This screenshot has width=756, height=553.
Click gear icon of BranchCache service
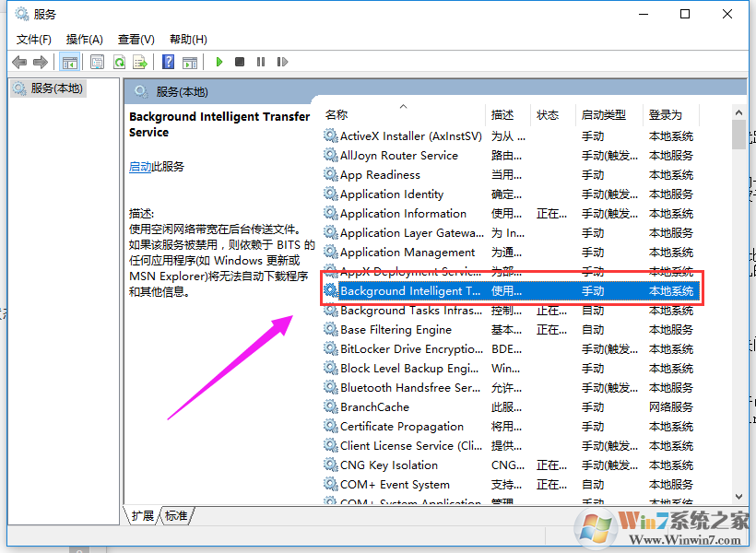click(331, 406)
